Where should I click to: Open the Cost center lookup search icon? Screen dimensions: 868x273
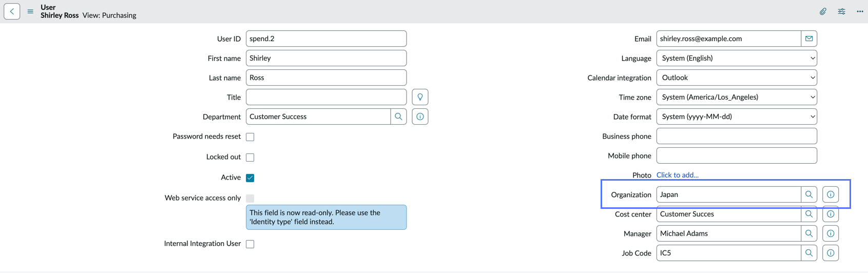click(x=809, y=214)
